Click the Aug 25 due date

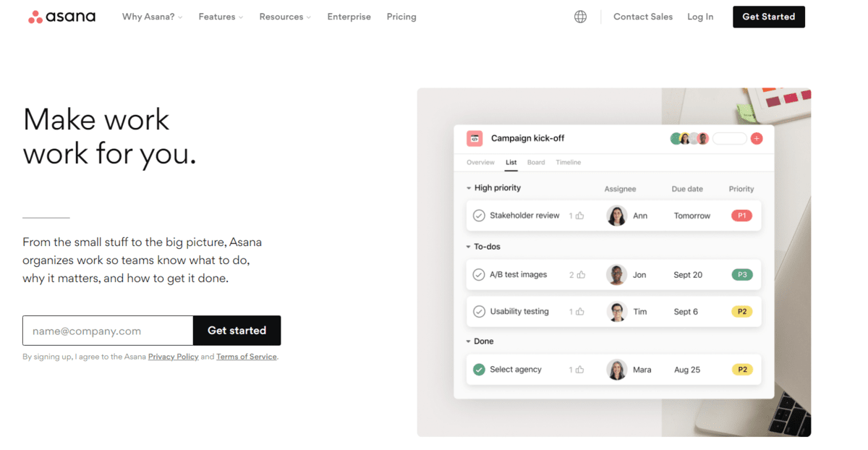pyautogui.click(x=687, y=370)
